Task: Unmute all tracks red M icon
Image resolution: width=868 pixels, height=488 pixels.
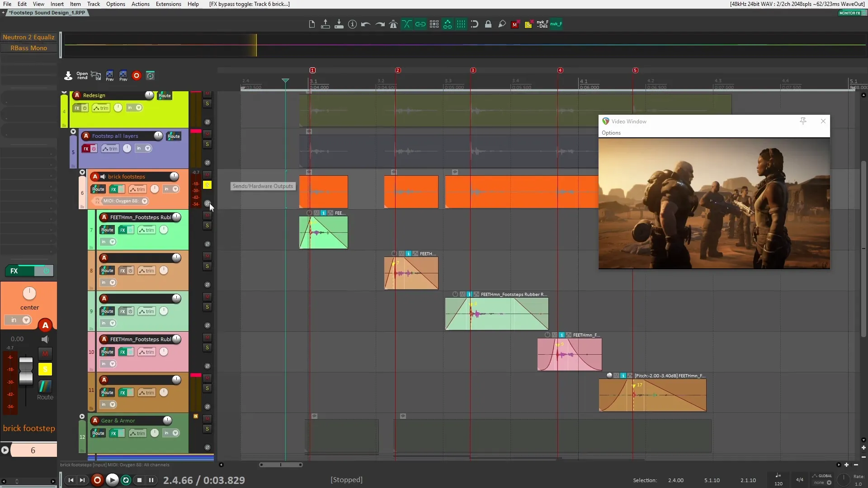Action: tap(515, 25)
